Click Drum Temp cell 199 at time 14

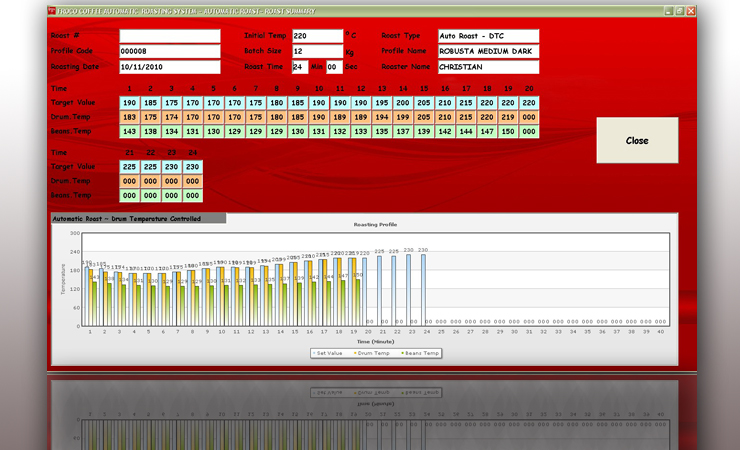pos(403,117)
